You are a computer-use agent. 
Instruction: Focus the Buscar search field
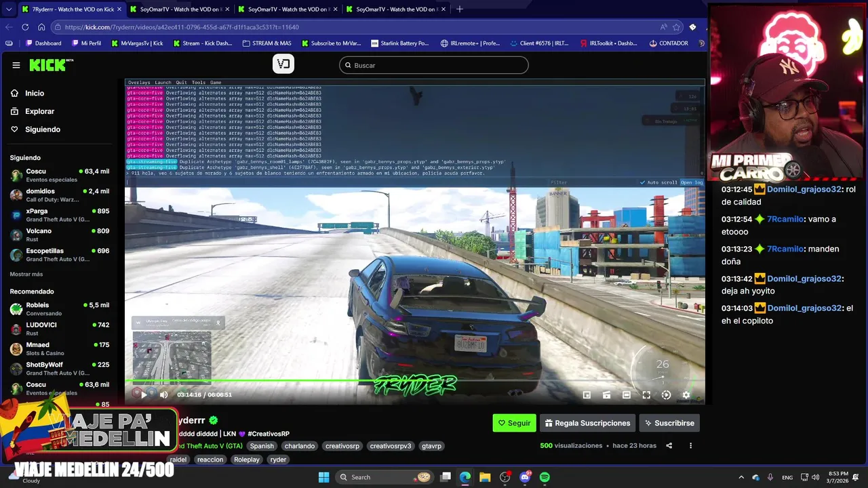434,65
